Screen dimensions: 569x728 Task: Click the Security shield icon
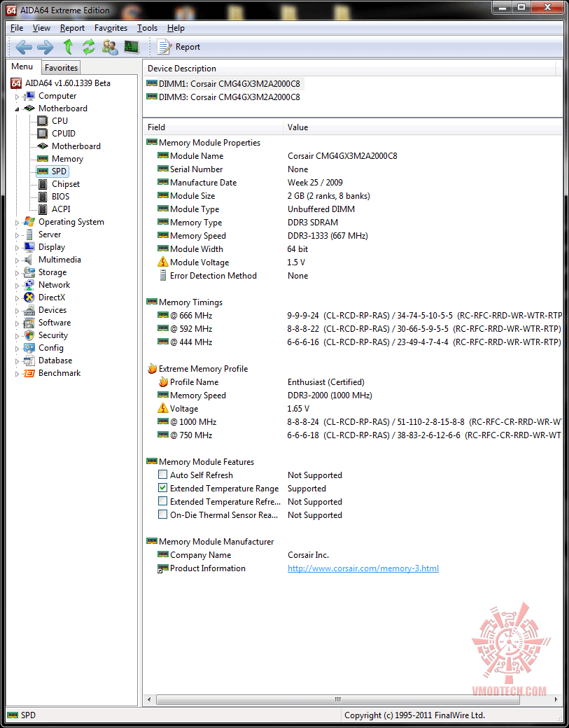coord(29,335)
